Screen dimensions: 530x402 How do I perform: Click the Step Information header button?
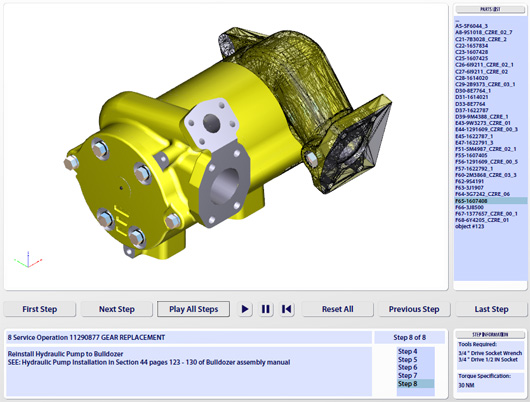(x=490, y=334)
